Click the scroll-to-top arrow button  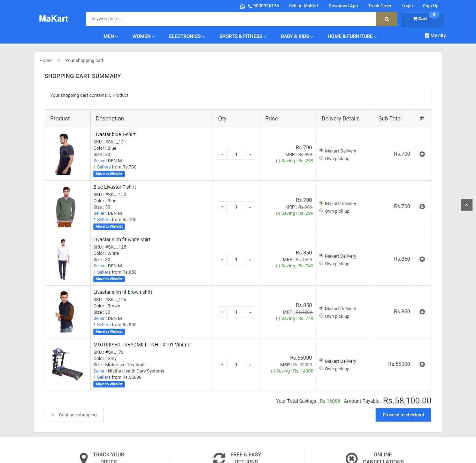466,205
